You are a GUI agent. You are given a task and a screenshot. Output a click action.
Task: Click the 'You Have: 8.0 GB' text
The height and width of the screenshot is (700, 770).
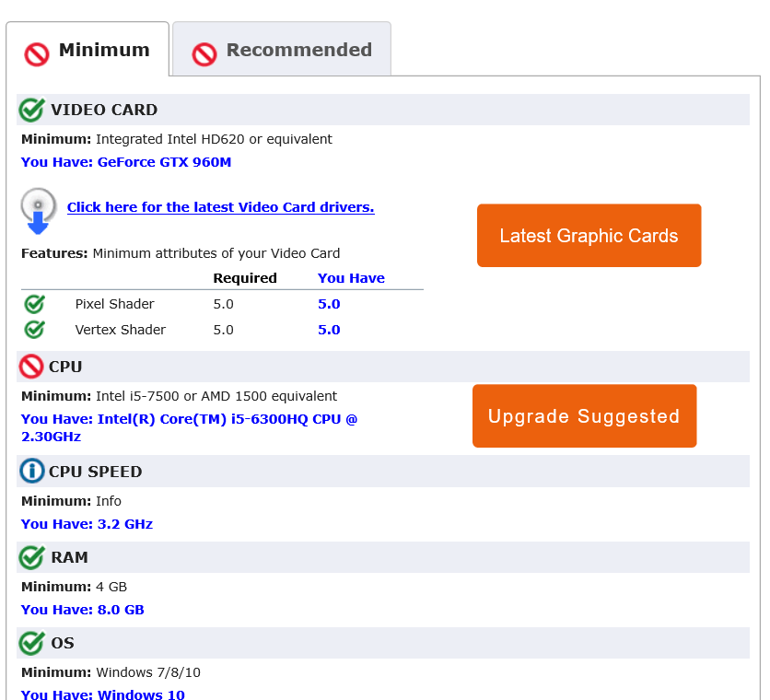[83, 610]
